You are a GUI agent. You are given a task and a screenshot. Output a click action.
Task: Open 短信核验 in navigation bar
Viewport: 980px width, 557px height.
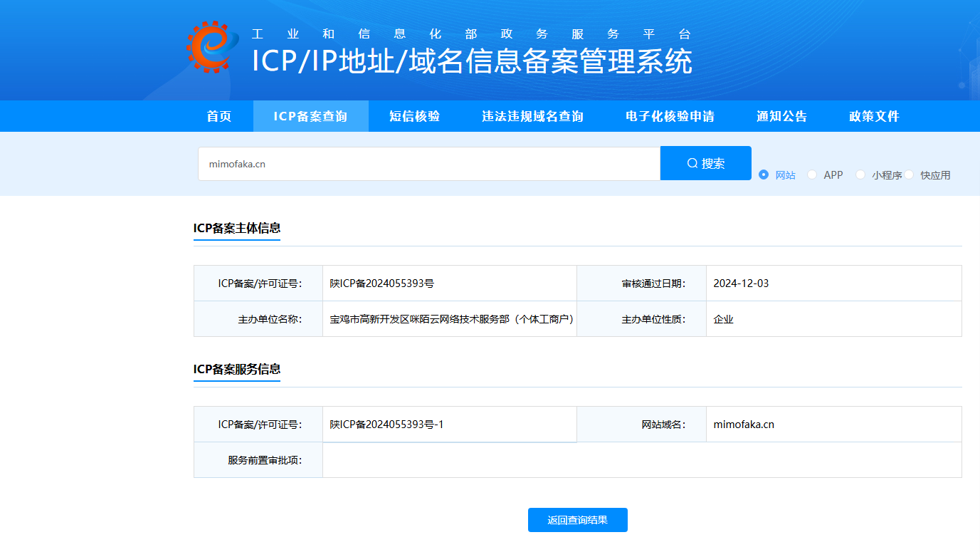pyautogui.click(x=414, y=116)
